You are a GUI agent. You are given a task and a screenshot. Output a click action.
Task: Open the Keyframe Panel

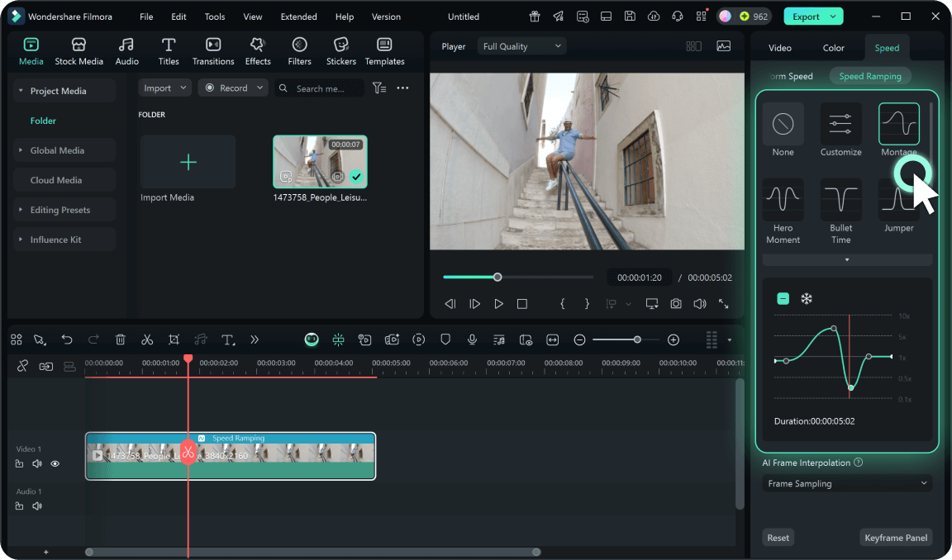pos(896,538)
